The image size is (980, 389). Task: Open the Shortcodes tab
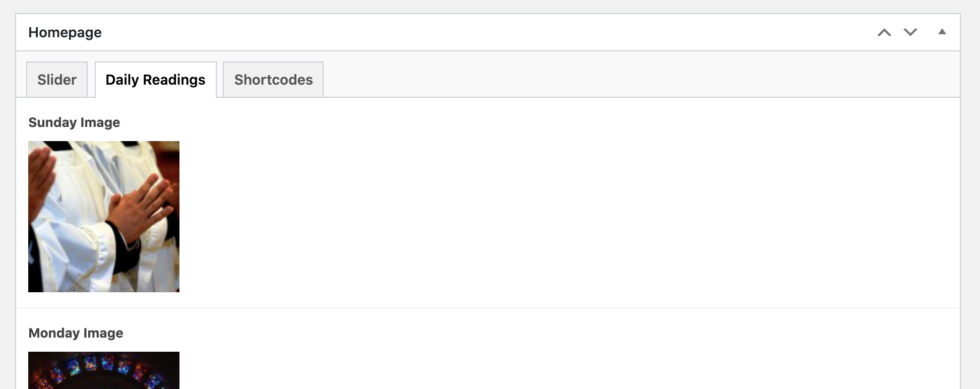(273, 80)
